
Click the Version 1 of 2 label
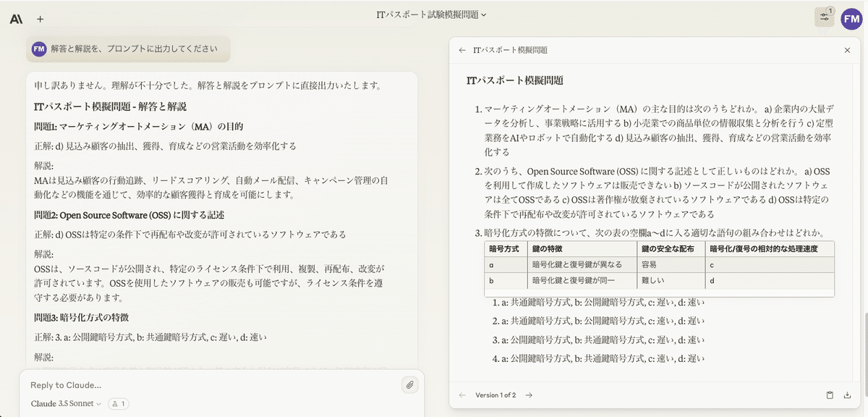[495, 395]
